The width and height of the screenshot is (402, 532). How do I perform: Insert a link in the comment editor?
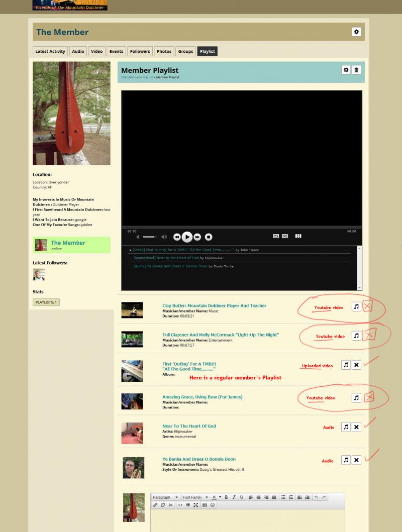(x=155, y=505)
